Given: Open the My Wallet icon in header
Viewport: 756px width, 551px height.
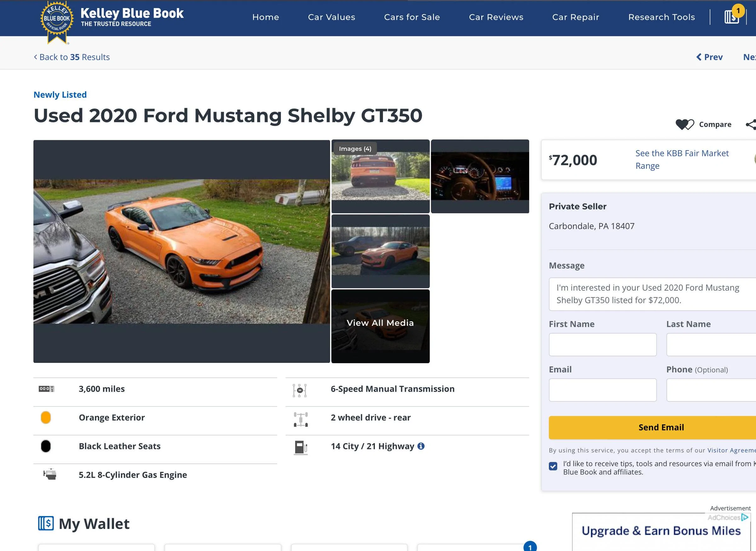Looking at the screenshot, I should click(732, 17).
